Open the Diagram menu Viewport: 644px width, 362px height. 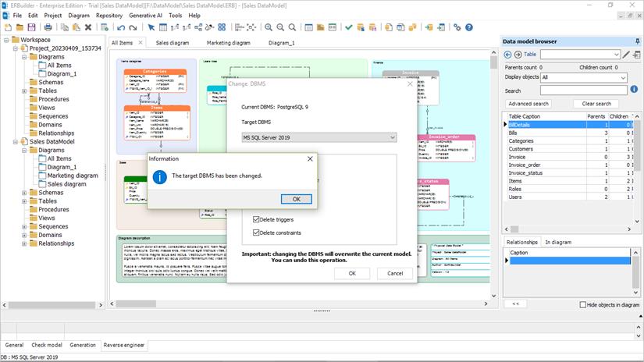[x=78, y=15]
